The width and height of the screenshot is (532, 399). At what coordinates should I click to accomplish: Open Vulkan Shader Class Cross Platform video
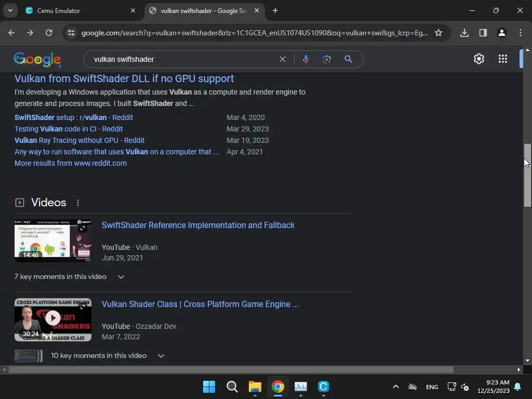200,304
